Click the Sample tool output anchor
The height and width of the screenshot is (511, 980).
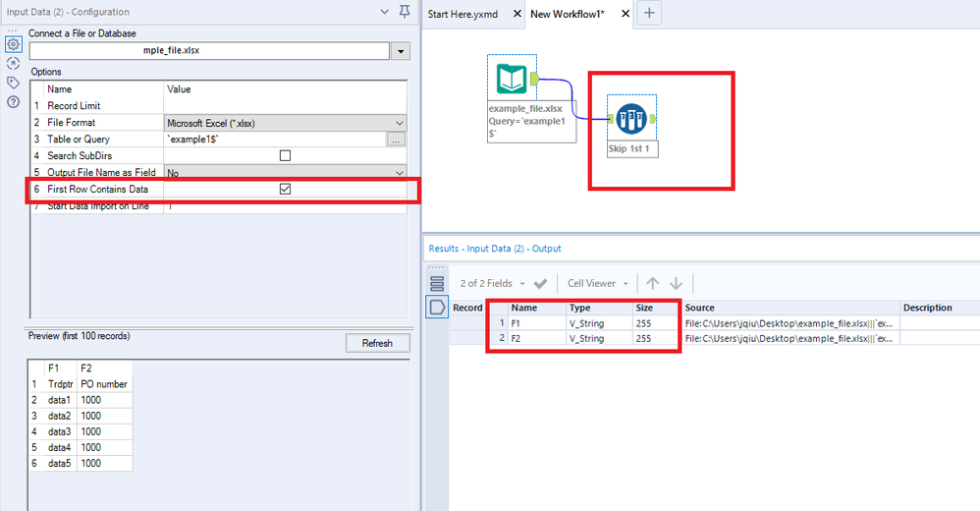[x=652, y=119]
